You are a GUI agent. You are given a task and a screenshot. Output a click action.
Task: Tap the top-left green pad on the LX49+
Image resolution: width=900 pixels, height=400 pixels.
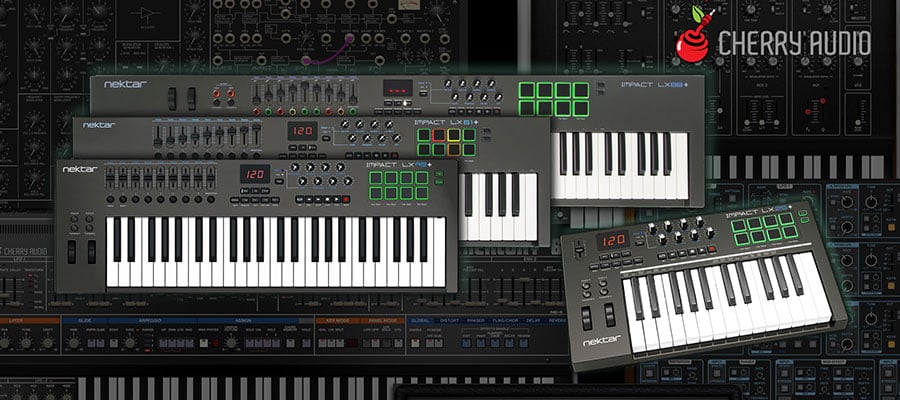tap(375, 178)
